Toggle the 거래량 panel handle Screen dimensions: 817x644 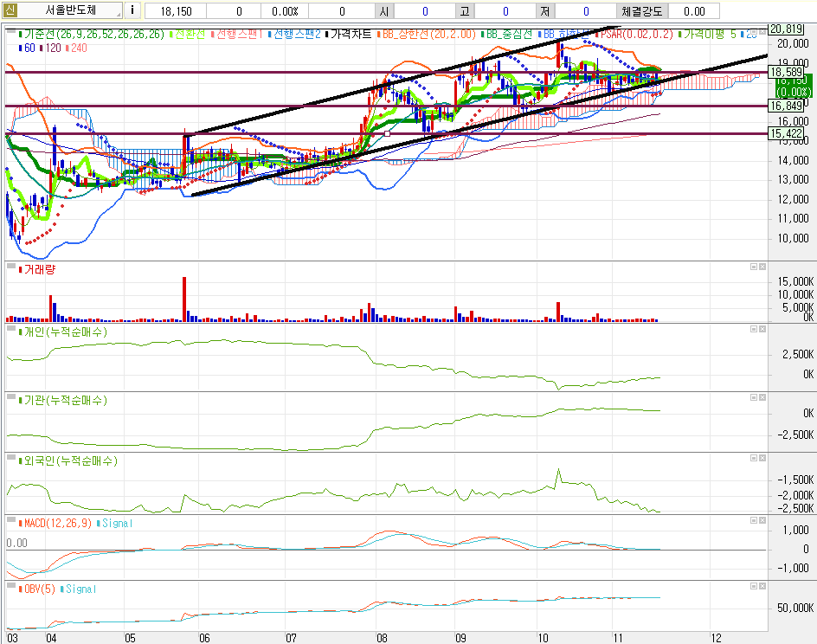tap(11, 267)
